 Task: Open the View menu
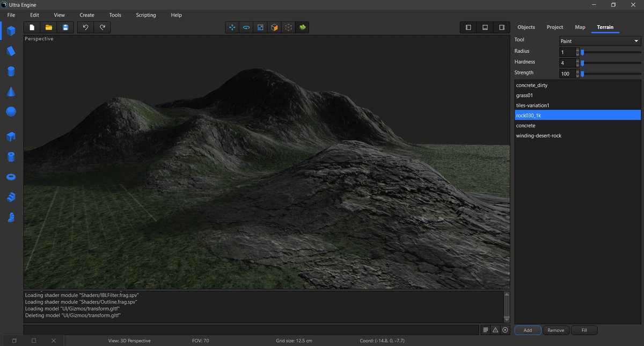59,15
